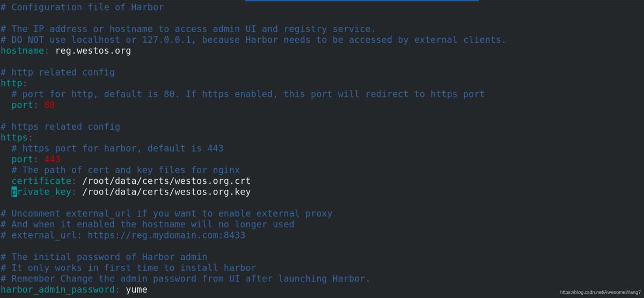Click the Uncomment external_url comment line

166,213
